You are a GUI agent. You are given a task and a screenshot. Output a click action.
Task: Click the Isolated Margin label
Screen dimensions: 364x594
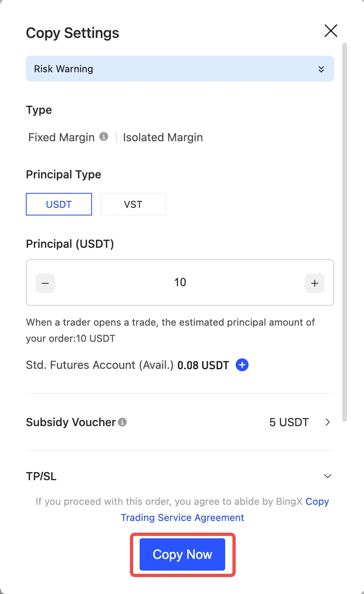163,138
